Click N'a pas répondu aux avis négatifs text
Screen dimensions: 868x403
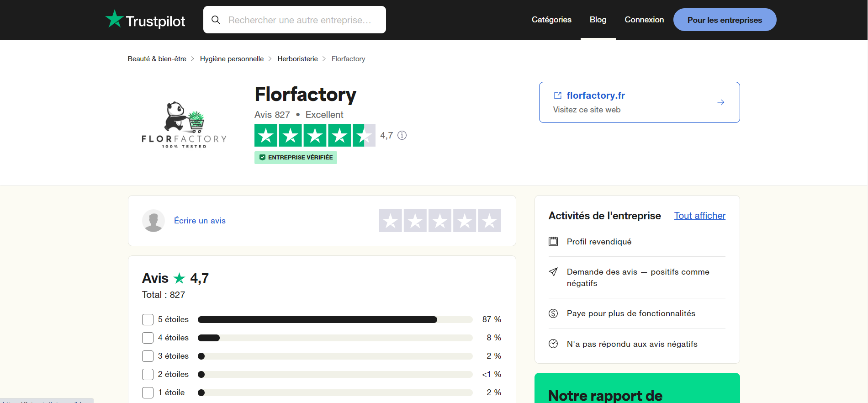tap(632, 344)
